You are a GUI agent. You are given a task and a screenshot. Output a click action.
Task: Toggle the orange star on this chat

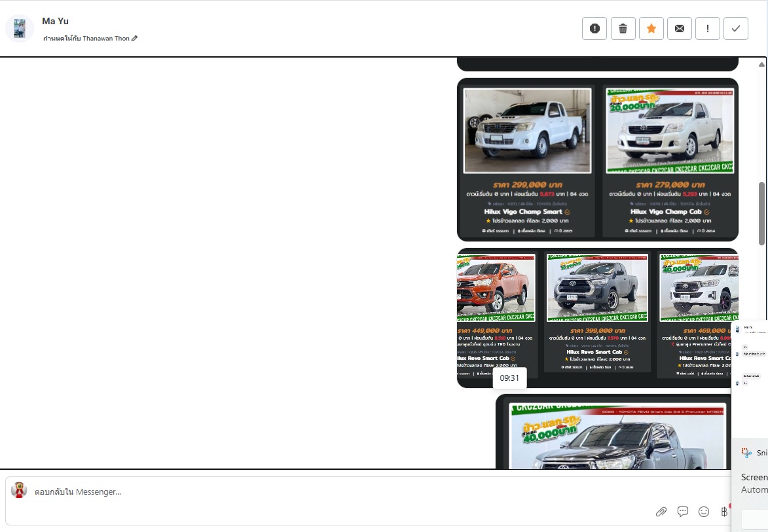pyautogui.click(x=651, y=28)
